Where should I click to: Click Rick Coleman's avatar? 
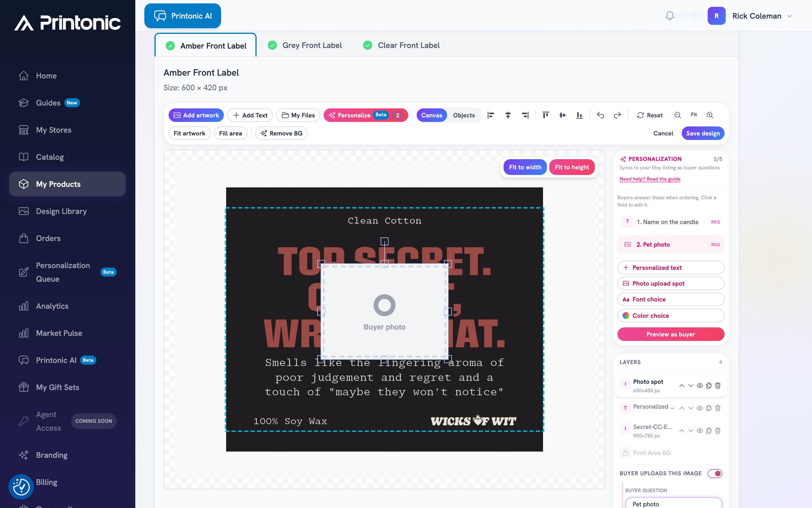tap(716, 16)
